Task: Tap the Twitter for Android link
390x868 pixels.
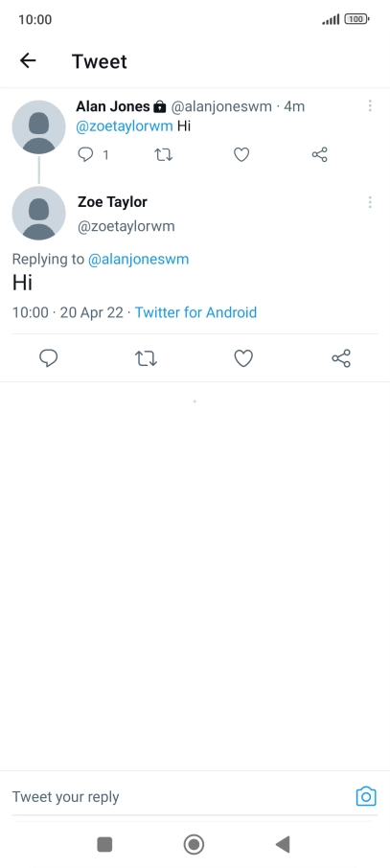Action: [195, 312]
